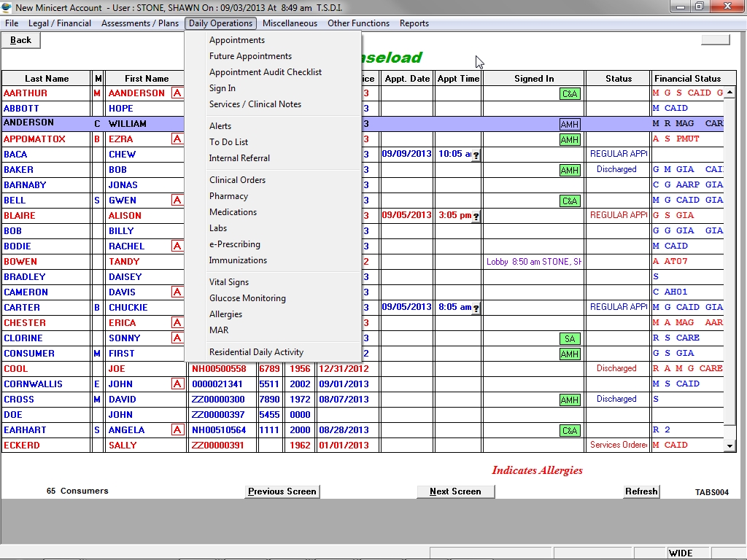Click the Back button

pyautogui.click(x=20, y=41)
